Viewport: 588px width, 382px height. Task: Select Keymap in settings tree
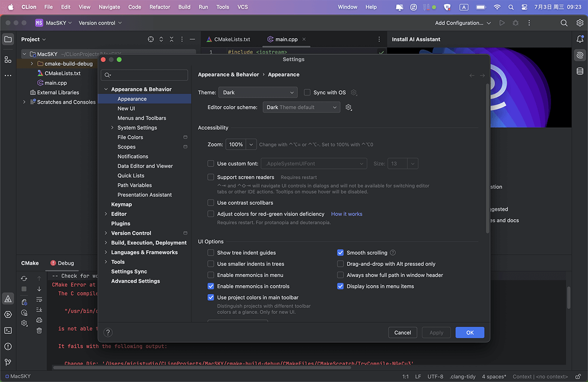click(x=122, y=204)
